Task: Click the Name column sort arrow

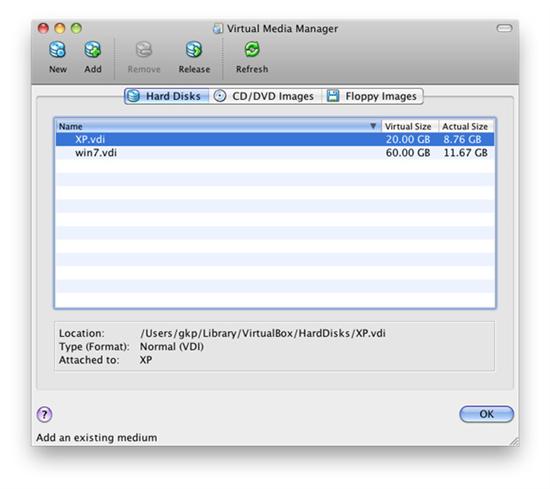Action: pos(373,126)
